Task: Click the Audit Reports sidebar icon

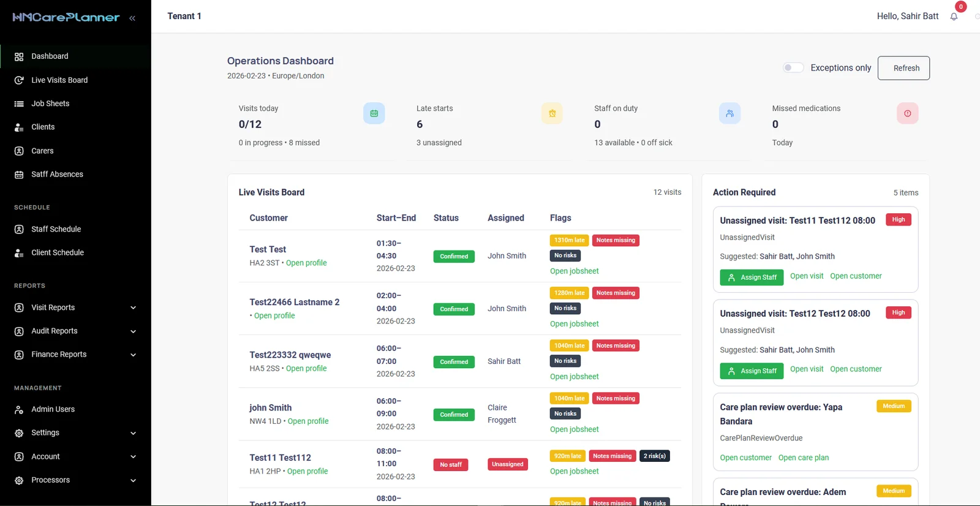Action: (x=19, y=331)
